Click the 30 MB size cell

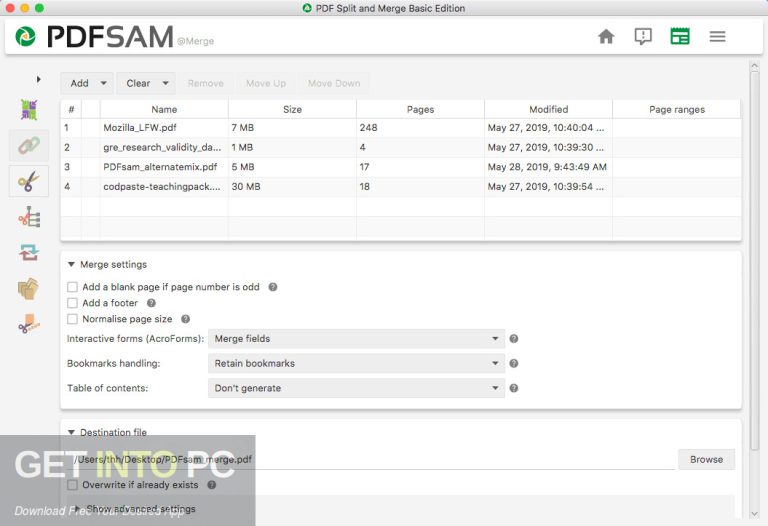click(292, 187)
